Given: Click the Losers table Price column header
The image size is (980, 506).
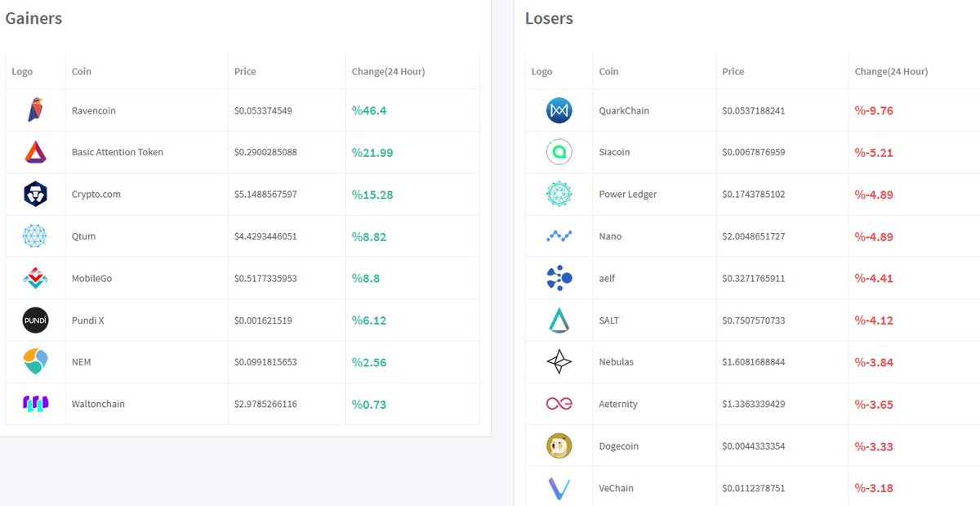Looking at the screenshot, I should (733, 71).
